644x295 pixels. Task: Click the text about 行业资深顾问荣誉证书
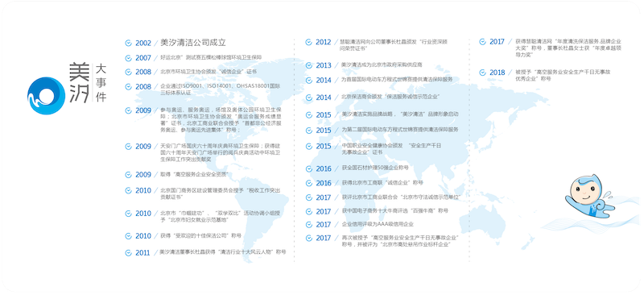pos(393,45)
